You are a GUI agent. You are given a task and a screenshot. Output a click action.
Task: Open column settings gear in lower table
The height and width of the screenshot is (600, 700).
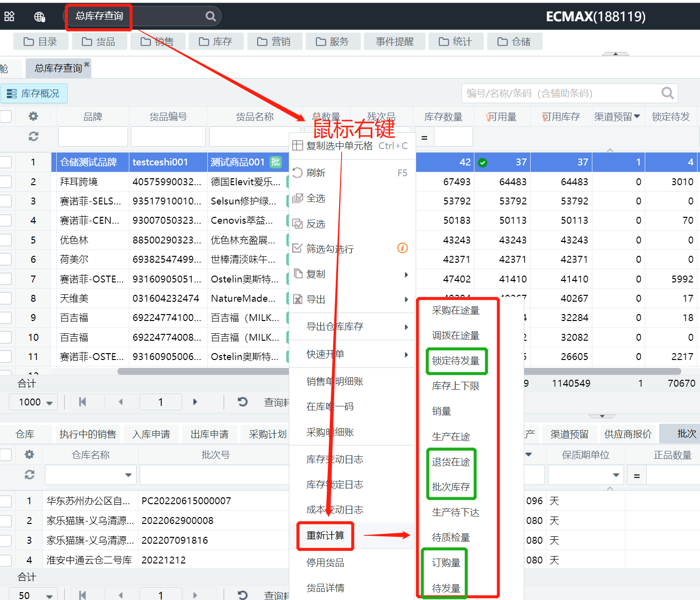[29, 454]
